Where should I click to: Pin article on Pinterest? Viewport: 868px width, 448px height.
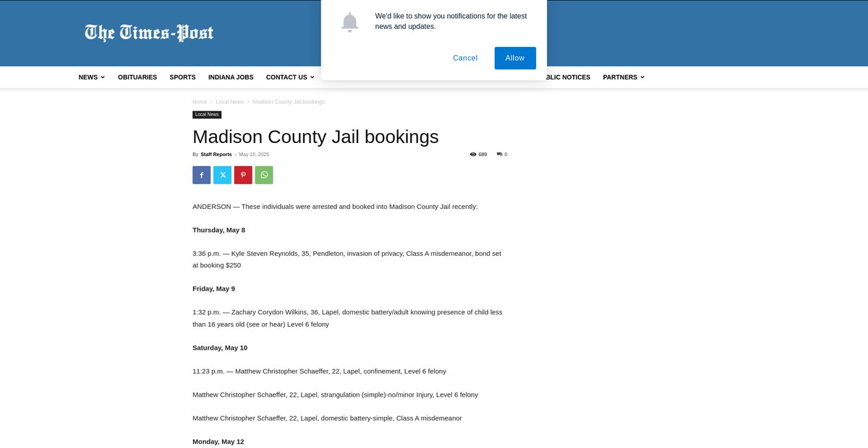pos(243,175)
